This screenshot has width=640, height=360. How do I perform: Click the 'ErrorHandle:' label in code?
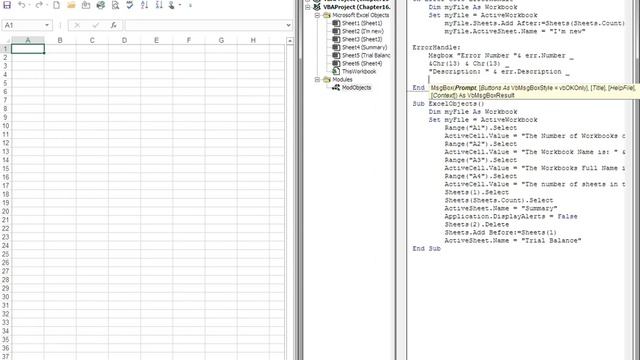click(x=436, y=47)
